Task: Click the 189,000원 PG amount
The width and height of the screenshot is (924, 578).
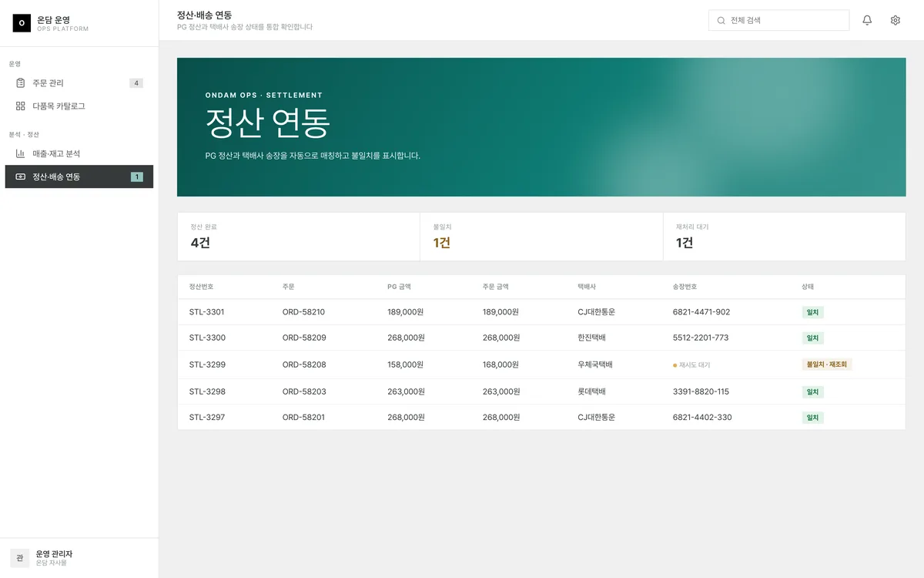Action: point(406,312)
